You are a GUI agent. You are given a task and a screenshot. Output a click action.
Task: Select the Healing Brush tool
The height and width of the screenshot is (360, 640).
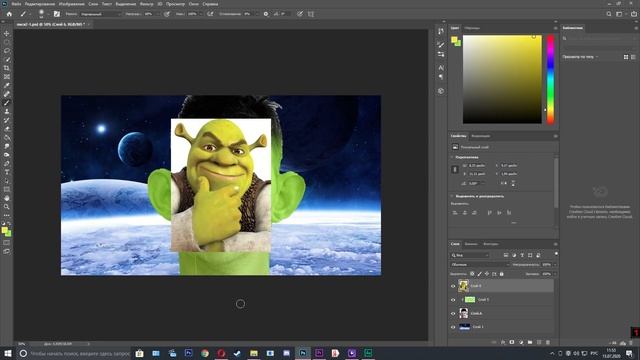click(x=7, y=94)
